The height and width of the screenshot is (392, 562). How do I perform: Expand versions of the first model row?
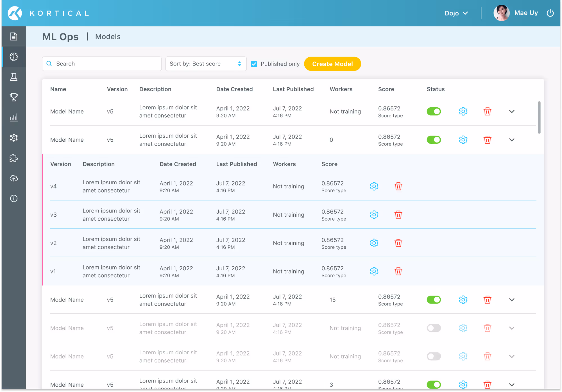512,112
